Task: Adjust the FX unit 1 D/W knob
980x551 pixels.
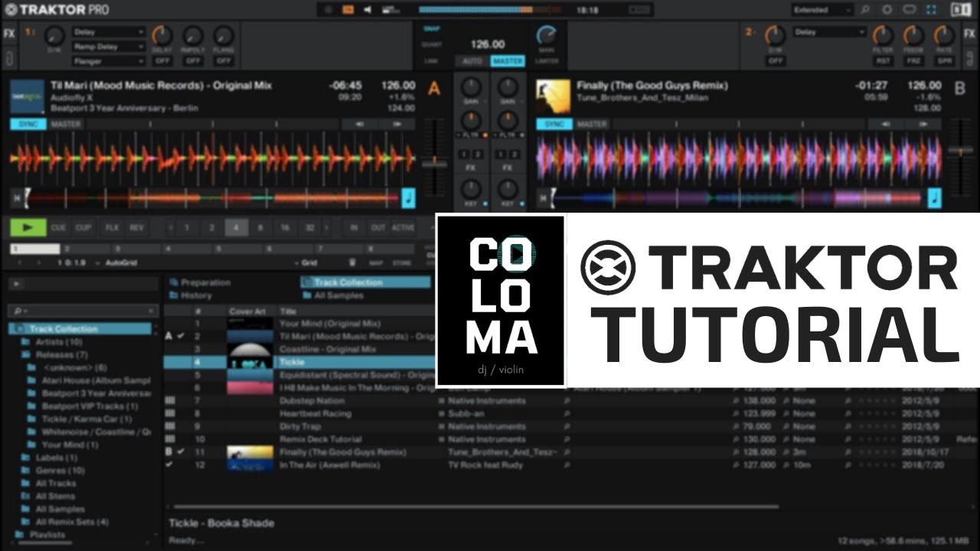Action: 54,35
